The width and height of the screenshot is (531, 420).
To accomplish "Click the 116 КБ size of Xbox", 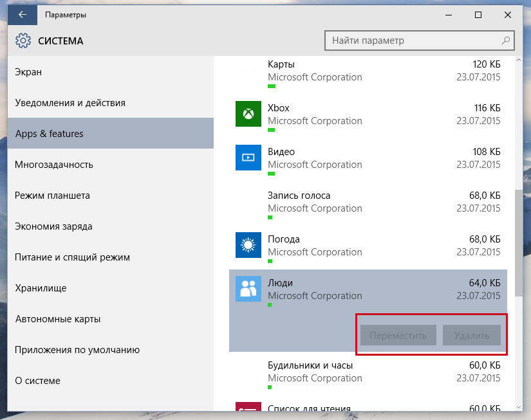I will [x=487, y=108].
